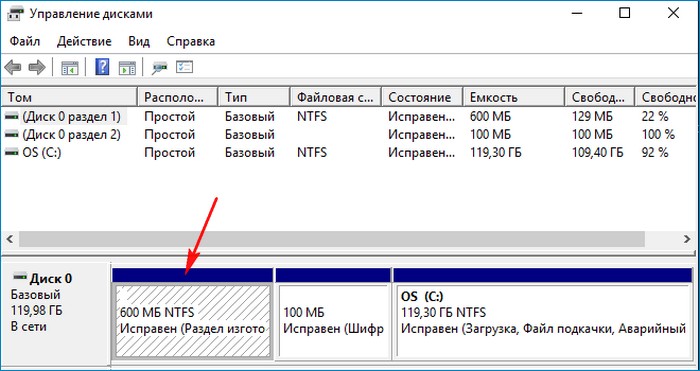The width and height of the screenshot is (700, 371).
Task: Click right arrow of horizontal scrollbar
Action: (687, 239)
